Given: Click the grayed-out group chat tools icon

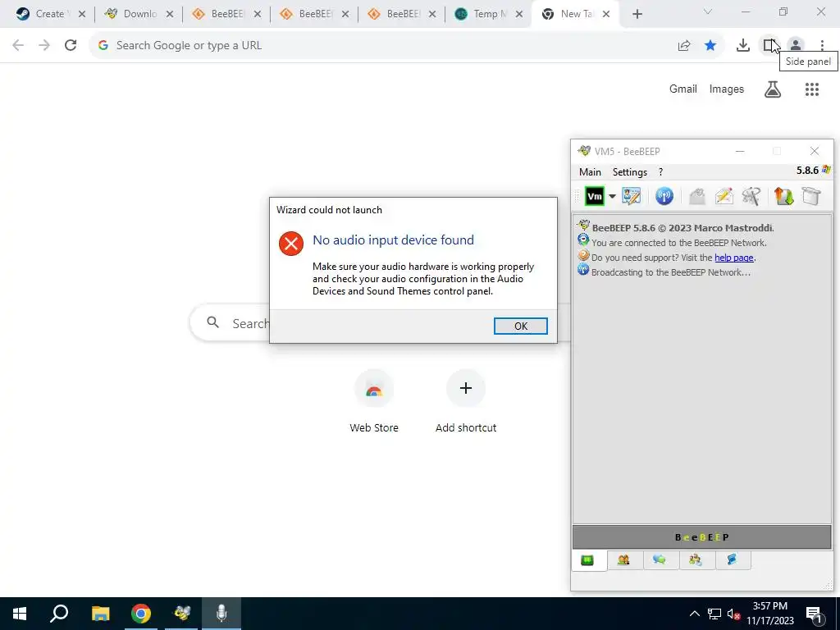Looking at the screenshot, I should [x=751, y=196].
